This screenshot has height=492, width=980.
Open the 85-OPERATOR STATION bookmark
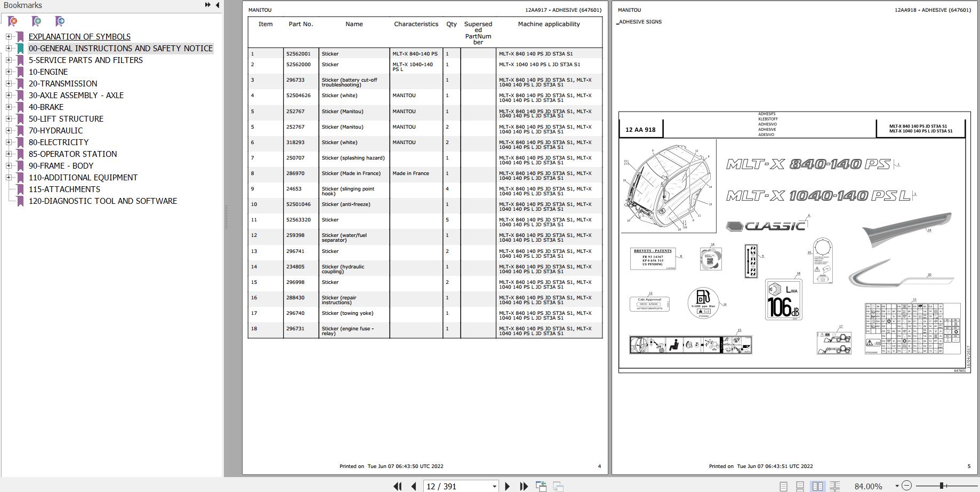[x=73, y=154]
